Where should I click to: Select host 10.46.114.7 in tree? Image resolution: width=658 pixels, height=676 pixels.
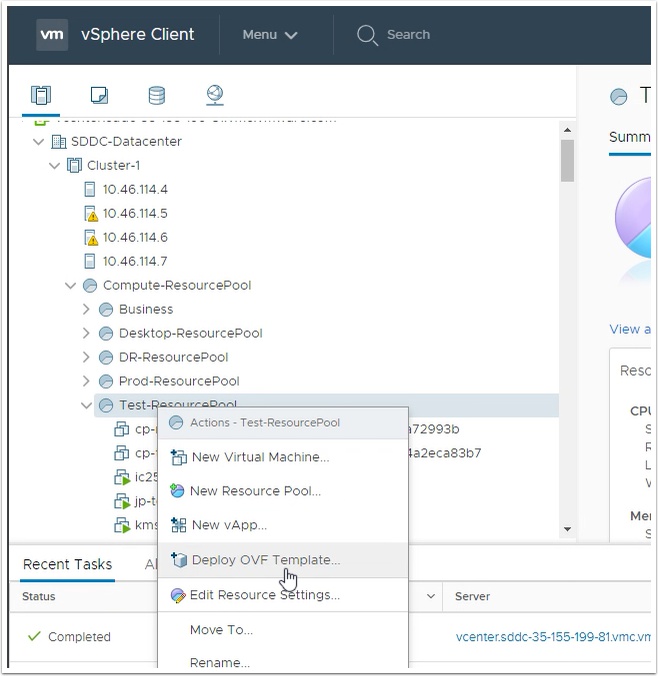click(x=135, y=261)
